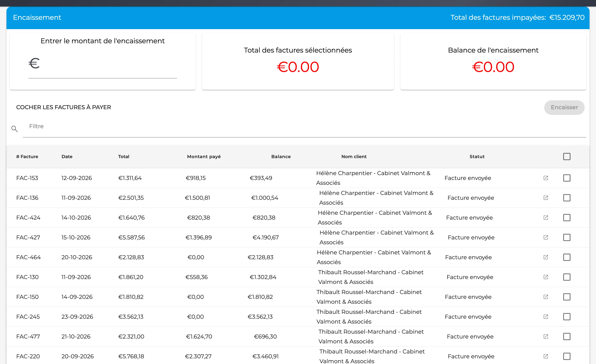The width and height of the screenshot is (596, 364).
Task: Open invoice FAC-245 via its external link icon
Action: point(546,317)
